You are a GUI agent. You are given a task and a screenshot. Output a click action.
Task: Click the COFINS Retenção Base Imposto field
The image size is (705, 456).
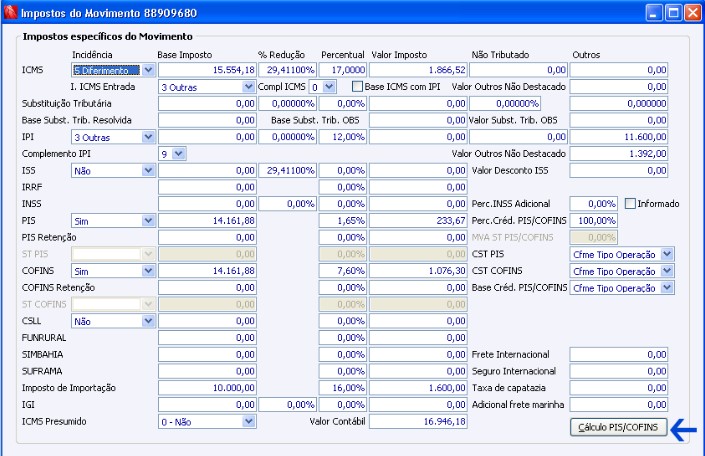[207, 287]
